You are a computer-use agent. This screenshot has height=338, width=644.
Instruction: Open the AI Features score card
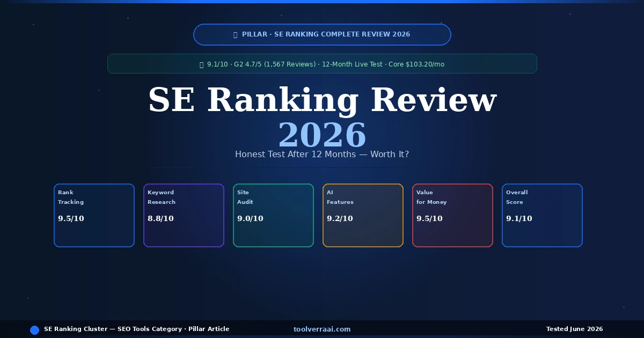pyautogui.click(x=363, y=215)
